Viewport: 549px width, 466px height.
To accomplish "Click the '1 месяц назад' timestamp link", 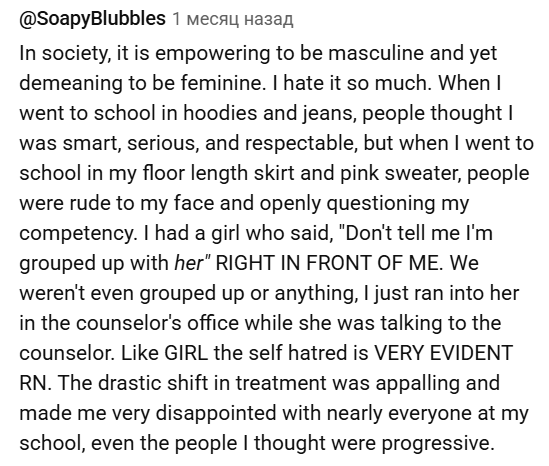I will [232, 19].
